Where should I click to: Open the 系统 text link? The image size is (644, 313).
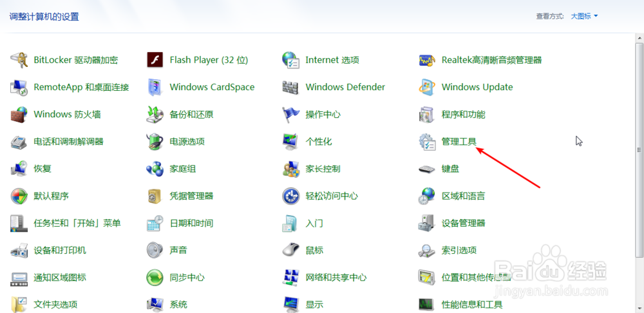(178, 305)
